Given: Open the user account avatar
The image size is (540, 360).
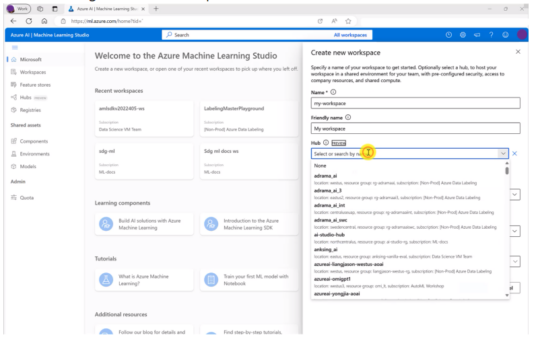Looking at the screenshot, I should [x=522, y=35].
